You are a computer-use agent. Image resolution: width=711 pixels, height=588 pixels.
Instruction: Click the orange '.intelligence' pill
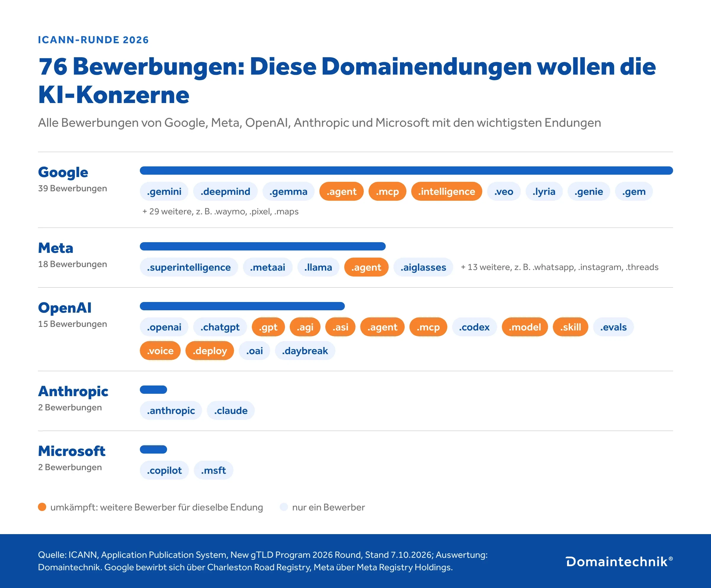[x=446, y=192]
